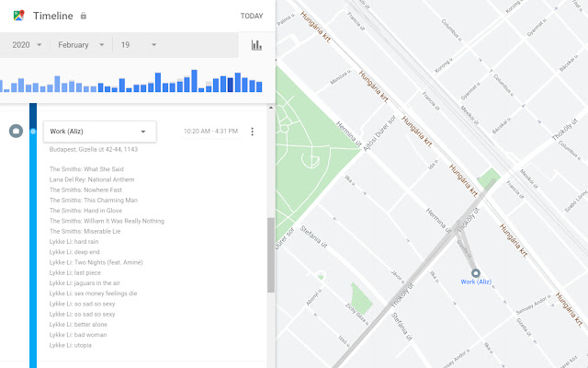The height and width of the screenshot is (368, 588).
Task: Click the work briefcase icon in timeline
Action: click(16, 131)
